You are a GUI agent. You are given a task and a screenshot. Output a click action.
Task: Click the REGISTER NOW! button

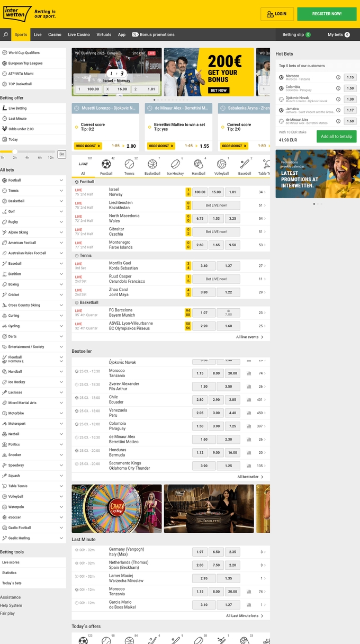click(x=327, y=14)
